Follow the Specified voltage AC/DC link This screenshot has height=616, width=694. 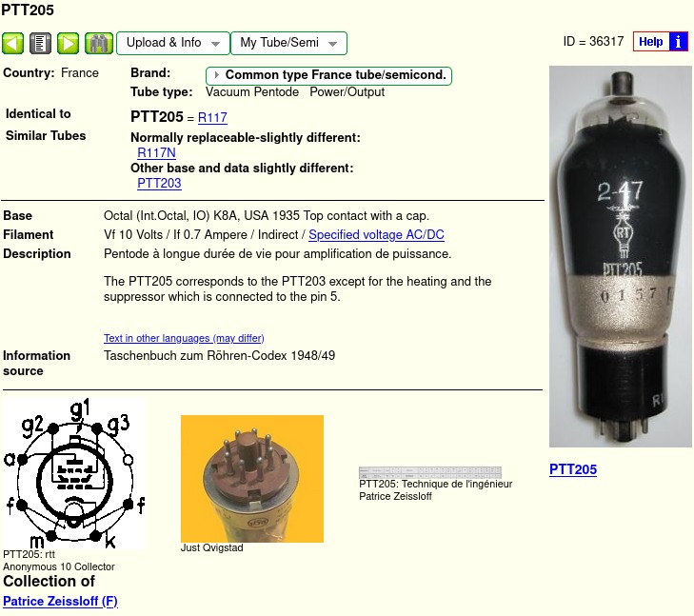tap(376, 234)
